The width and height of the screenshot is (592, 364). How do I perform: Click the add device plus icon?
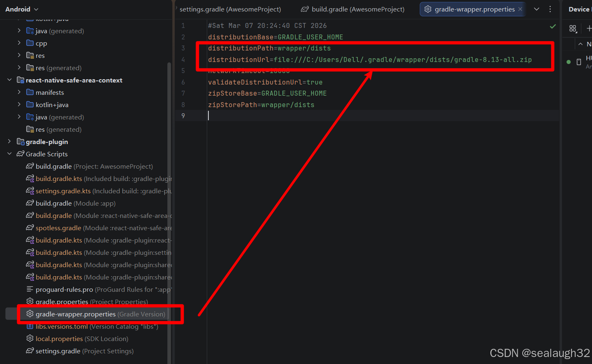[x=589, y=28]
